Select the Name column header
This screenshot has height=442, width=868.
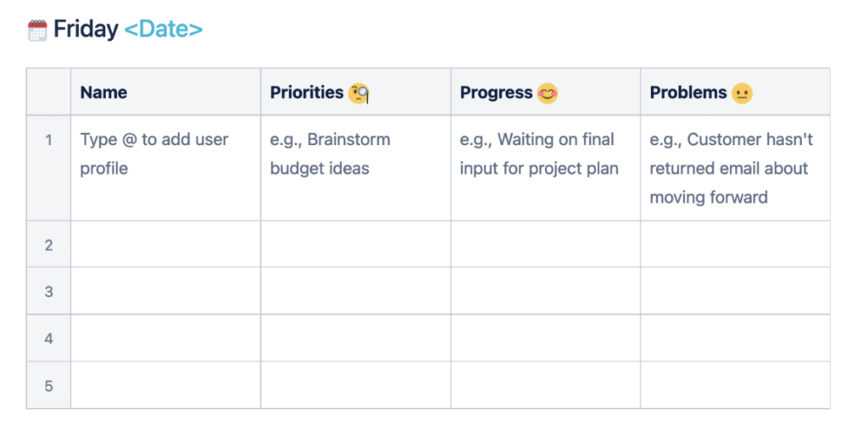click(x=165, y=92)
